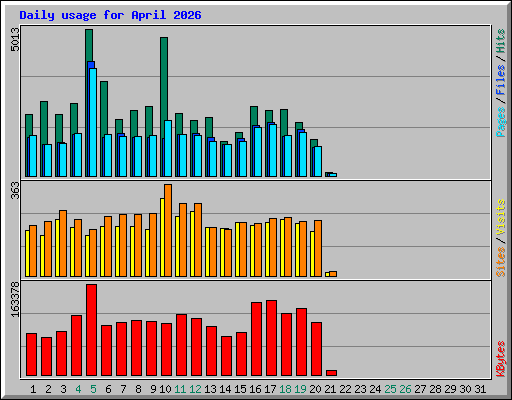Click green weekend day label 4
This screenshot has height=400, width=512.
click(78, 389)
